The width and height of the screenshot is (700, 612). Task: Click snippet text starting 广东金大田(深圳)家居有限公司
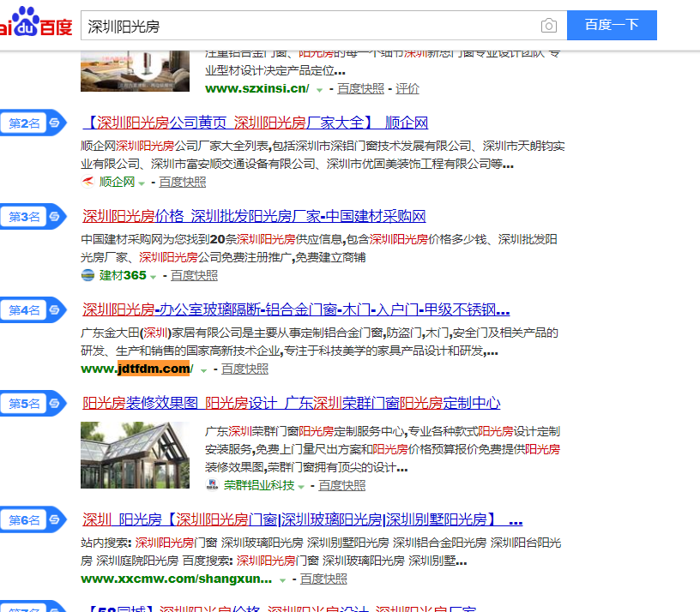click(320, 342)
